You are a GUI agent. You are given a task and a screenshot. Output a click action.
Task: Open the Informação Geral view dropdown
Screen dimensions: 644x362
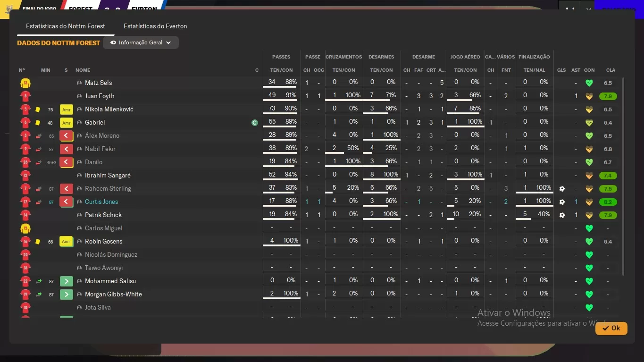141,42
